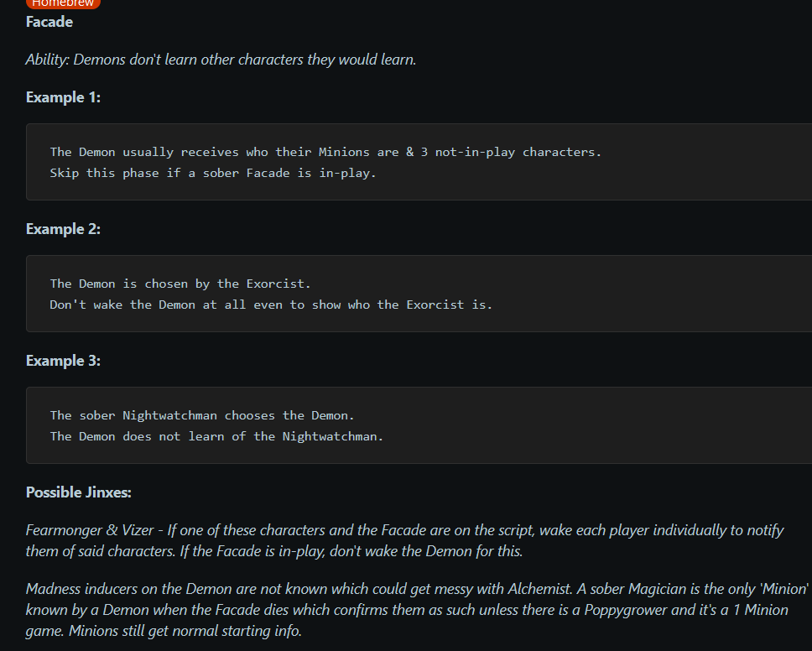Click the 'Skip this phase' code line
812x651 pixels.
[213, 173]
